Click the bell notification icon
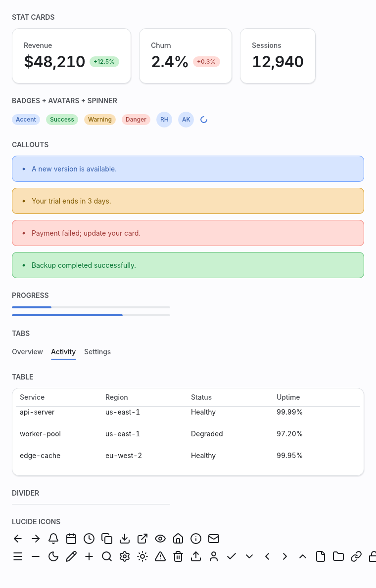 tap(53, 539)
